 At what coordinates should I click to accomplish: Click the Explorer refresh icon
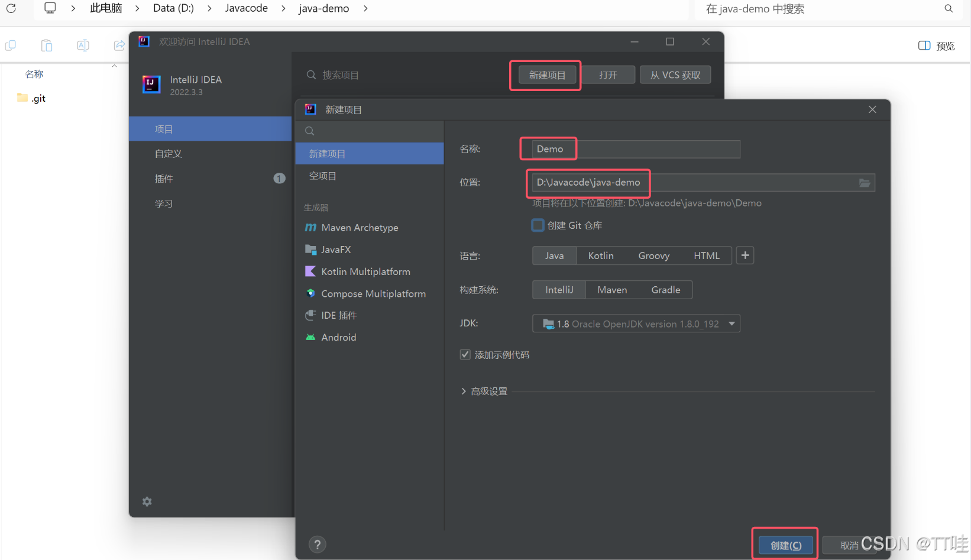[11, 8]
